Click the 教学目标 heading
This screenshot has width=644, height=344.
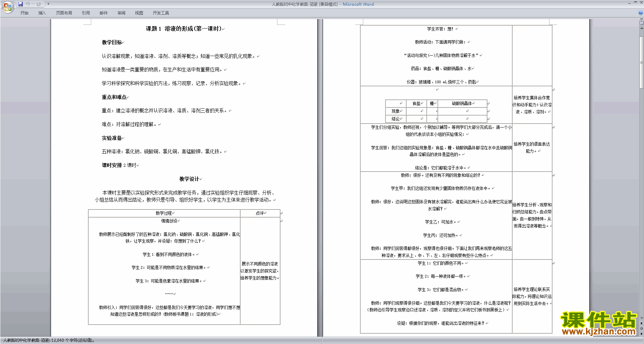click(112, 43)
